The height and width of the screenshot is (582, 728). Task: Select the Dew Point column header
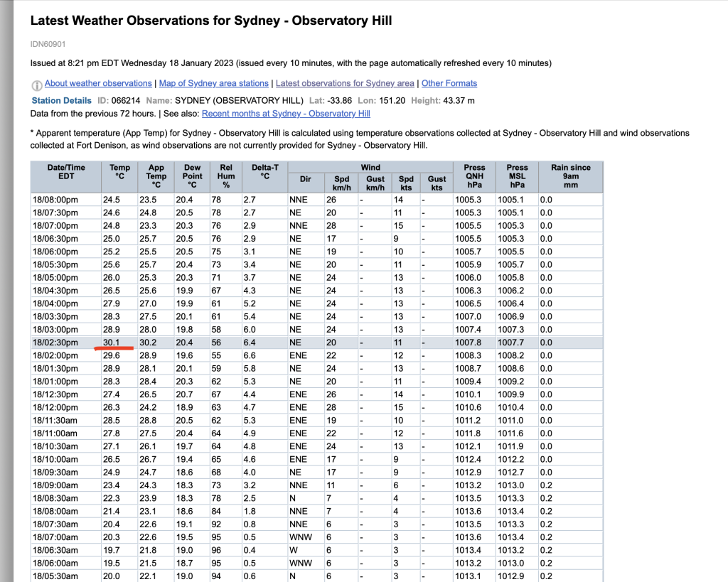tap(192, 177)
